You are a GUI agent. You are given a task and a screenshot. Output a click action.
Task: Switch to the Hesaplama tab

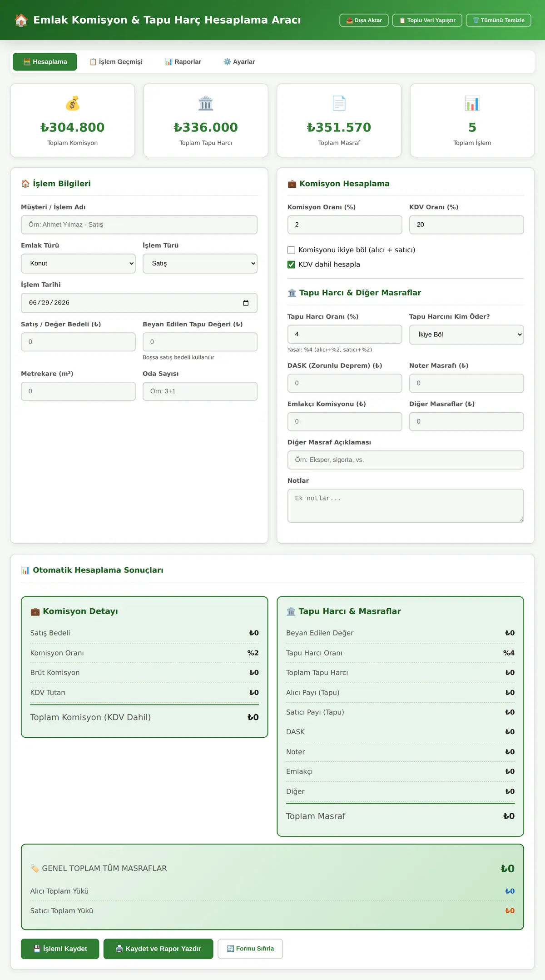click(45, 62)
